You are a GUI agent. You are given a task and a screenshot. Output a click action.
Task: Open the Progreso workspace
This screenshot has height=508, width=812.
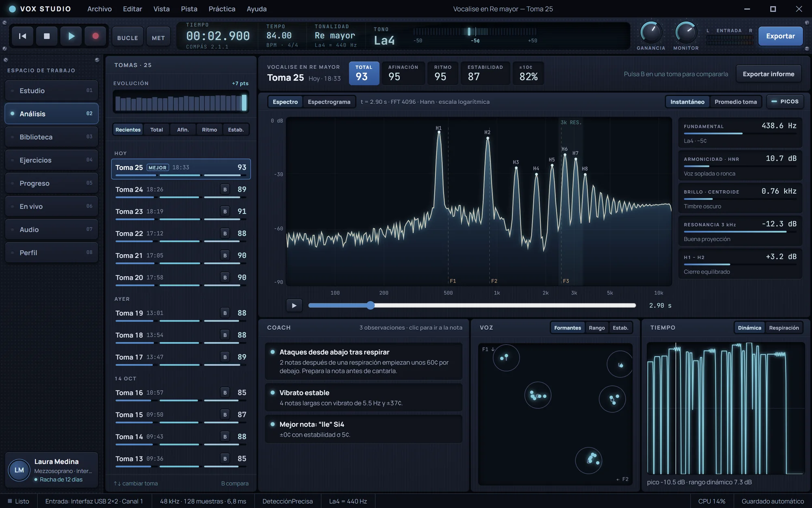pyautogui.click(x=52, y=183)
